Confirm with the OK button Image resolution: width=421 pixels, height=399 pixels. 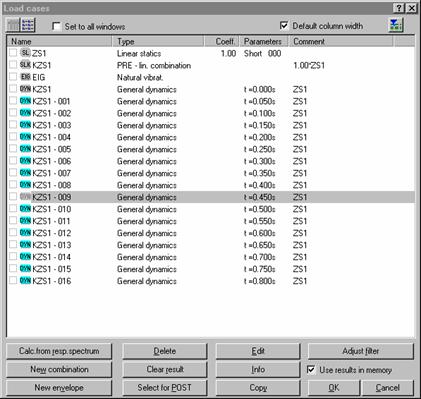(x=334, y=388)
